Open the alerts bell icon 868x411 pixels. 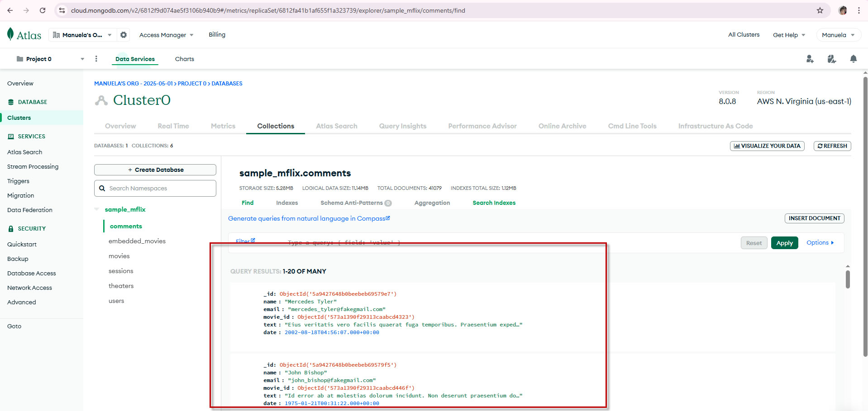coord(854,59)
